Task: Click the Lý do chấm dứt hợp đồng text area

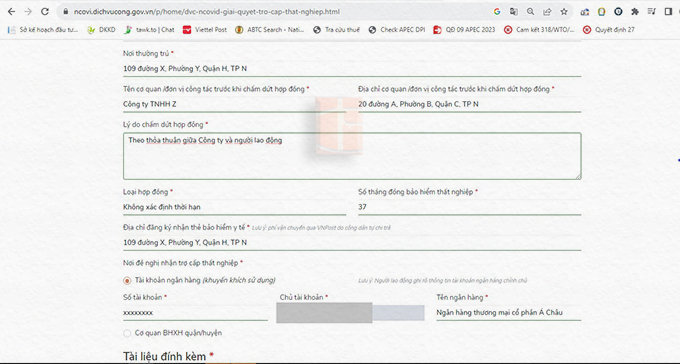Action: pyautogui.click(x=352, y=156)
